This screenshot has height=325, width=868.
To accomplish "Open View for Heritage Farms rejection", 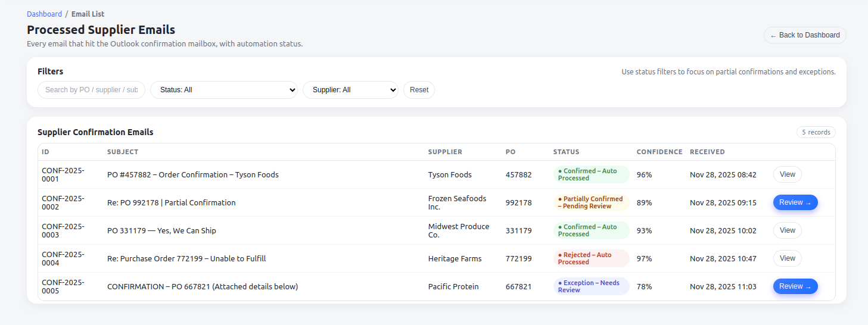I will click(x=787, y=258).
